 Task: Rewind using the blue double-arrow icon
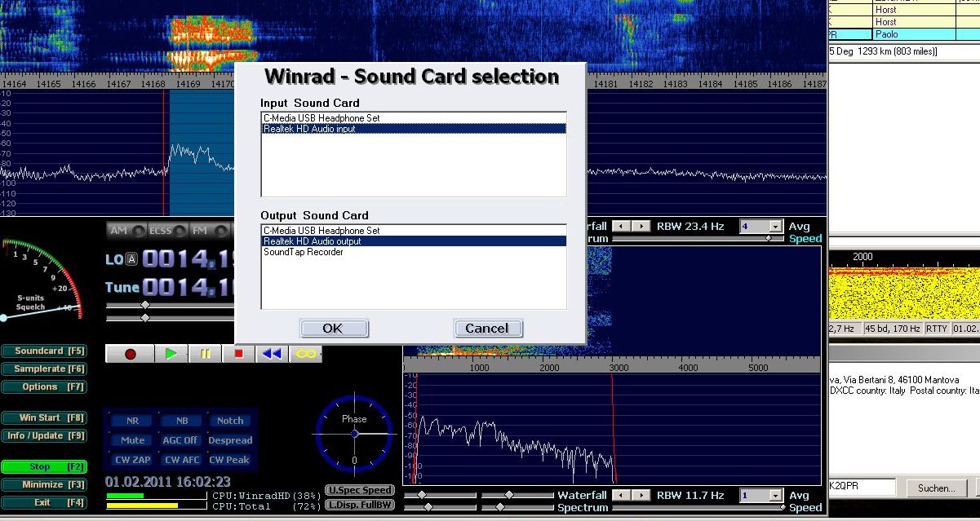click(273, 354)
